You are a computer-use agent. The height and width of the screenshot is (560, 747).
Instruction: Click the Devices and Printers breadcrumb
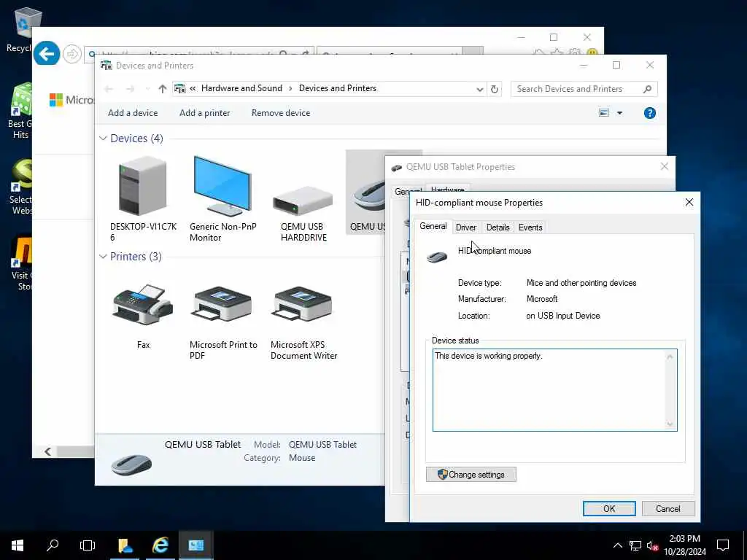[338, 88]
